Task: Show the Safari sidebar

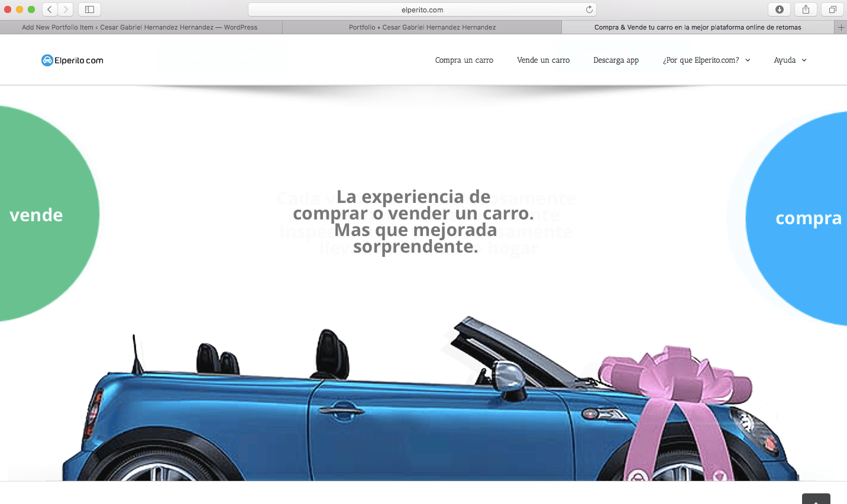Action: click(89, 9)
